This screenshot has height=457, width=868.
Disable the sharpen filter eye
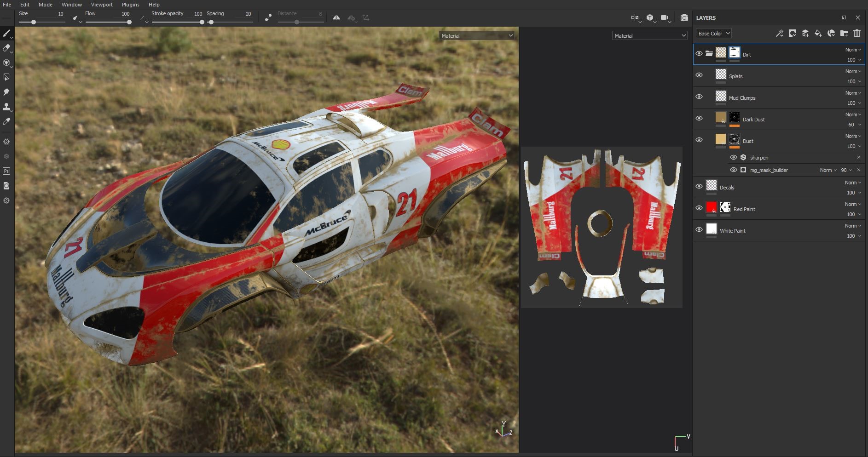(x=734, y=157)
